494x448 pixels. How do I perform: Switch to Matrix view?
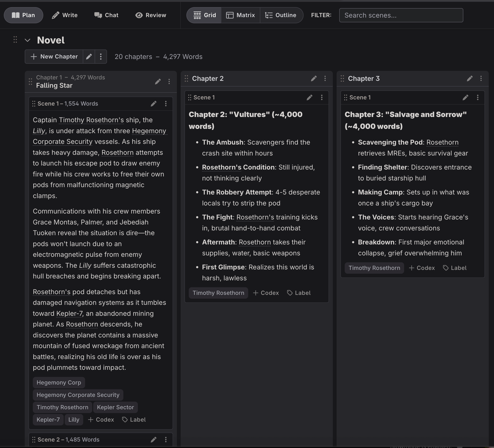[240, 15]
